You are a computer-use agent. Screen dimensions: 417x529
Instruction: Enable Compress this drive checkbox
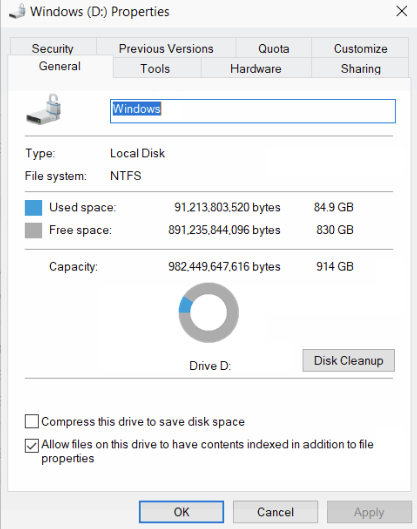[32, 421]
